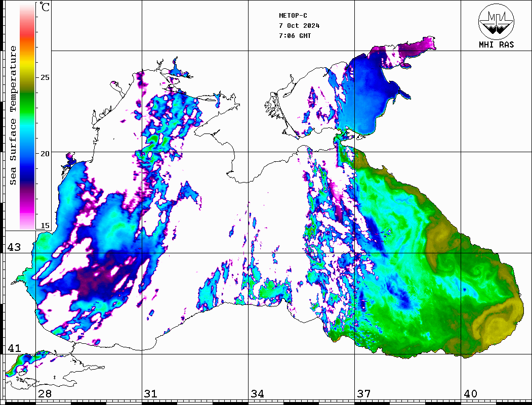
Task: Click the longitude 37 label
Action: pos(363,394)
